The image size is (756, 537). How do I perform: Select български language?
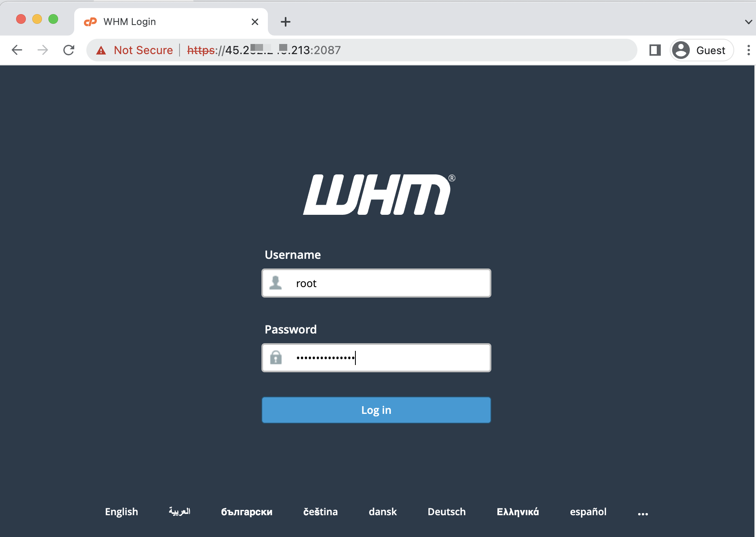(247, 512)
